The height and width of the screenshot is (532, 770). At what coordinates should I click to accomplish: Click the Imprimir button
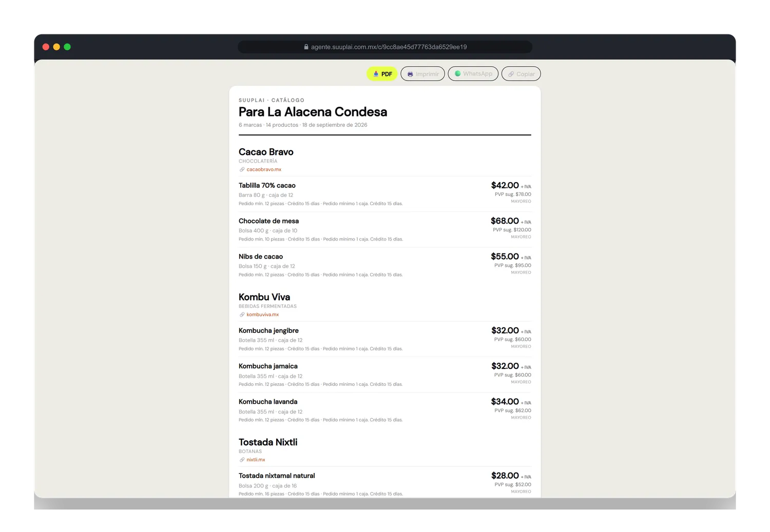point(422,74)
